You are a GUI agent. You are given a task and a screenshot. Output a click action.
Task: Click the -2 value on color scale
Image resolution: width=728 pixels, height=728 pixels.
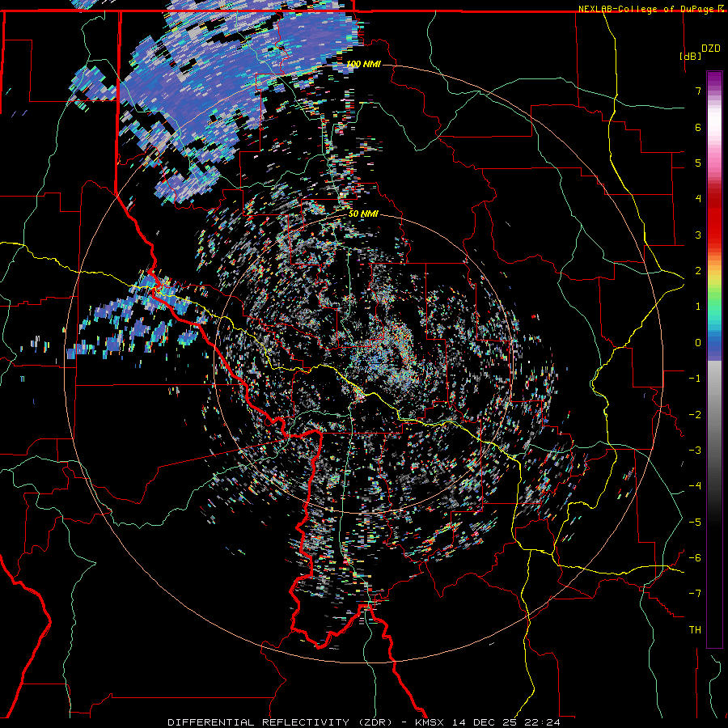point(695,415)
